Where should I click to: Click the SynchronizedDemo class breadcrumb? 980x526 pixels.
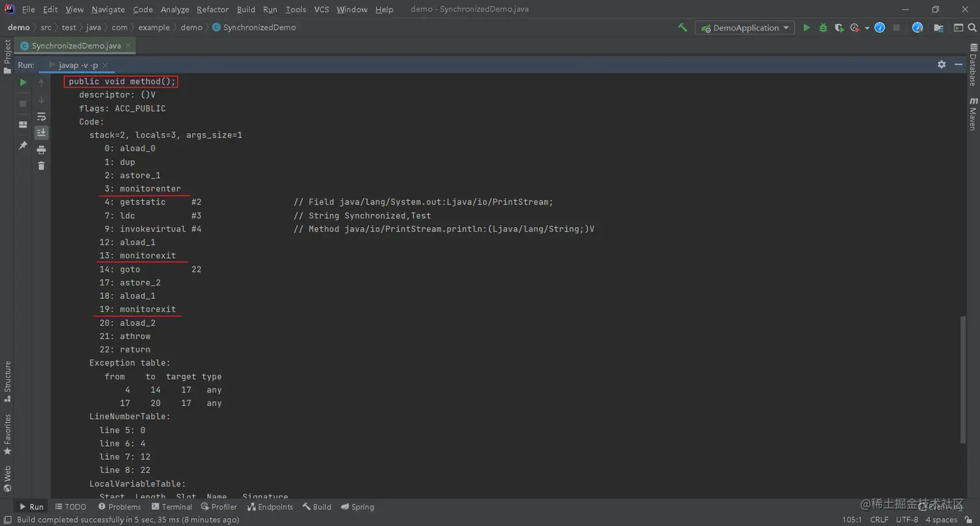tap(254, 28)
